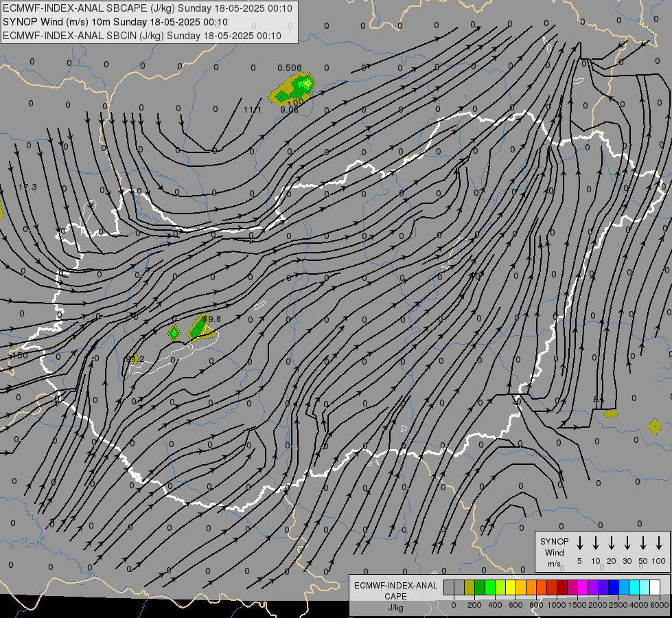
Task: Click the pure yellow swatch in CAPE scale
Action: [511, 587]
